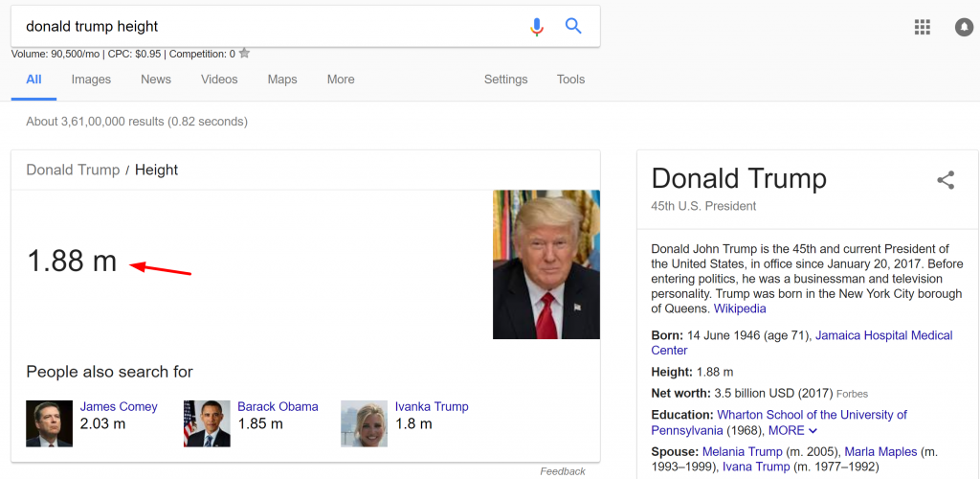980x479 pixels.
Task: Open the Jamaica Hospital Medical Center link
Action: [802, 343]
